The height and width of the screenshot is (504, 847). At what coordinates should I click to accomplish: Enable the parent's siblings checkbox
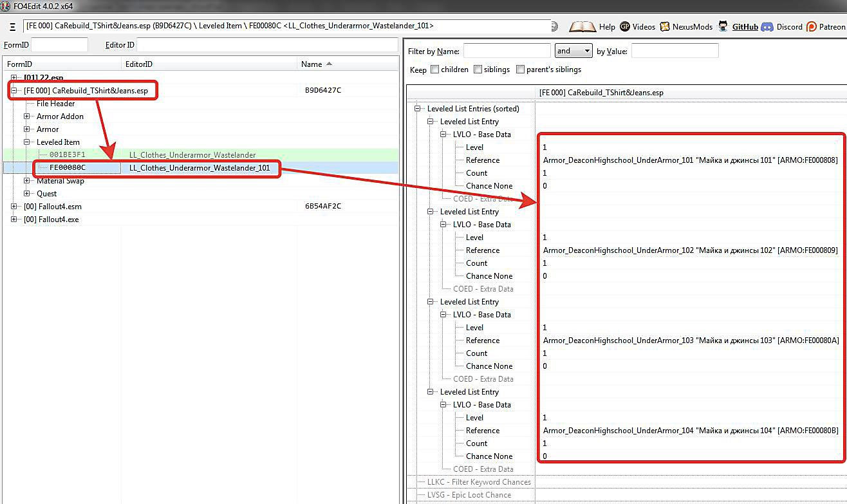click(x=520, y=70)
